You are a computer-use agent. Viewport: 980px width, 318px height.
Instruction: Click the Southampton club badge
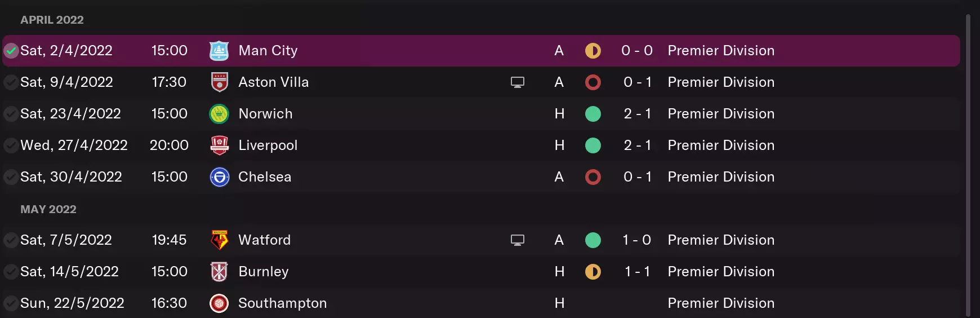(219, 303)
